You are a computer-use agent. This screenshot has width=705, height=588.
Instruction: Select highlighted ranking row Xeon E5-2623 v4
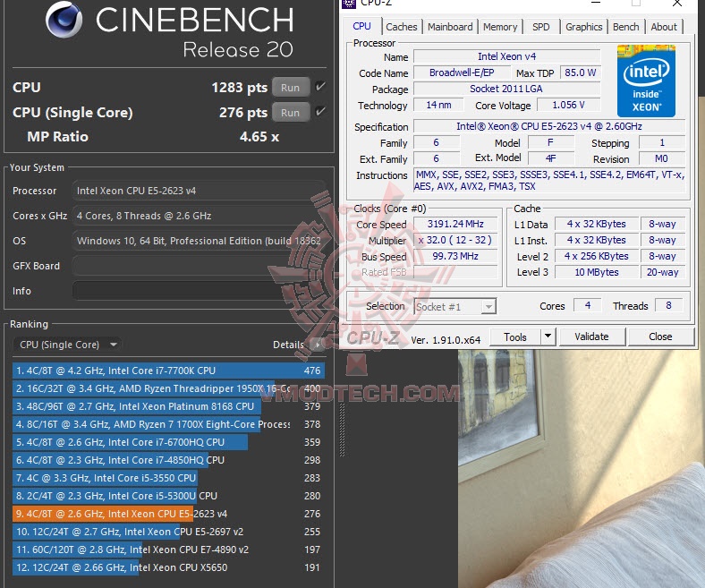click(x=168, y=514)
